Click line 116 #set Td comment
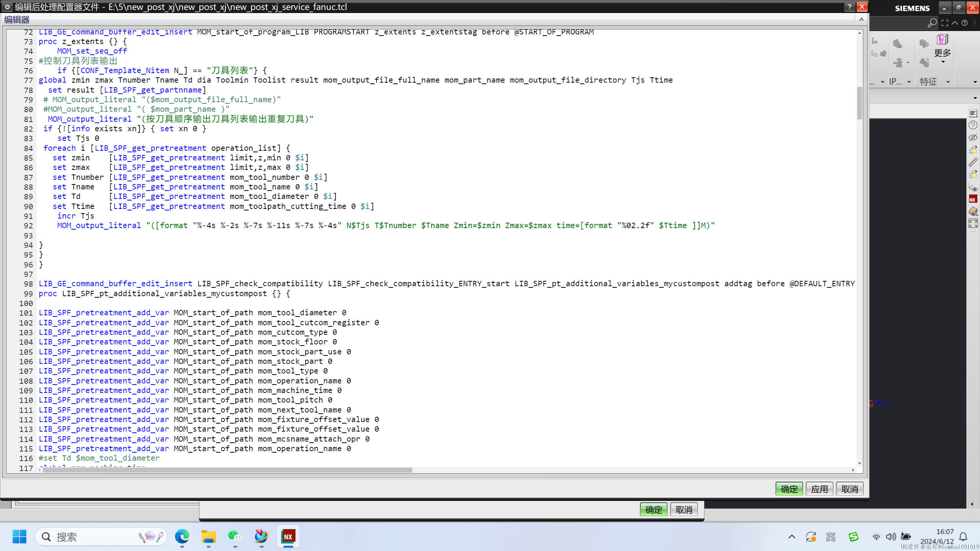Image resolution: width=980 pixels, height=551 pixels. 99,458
